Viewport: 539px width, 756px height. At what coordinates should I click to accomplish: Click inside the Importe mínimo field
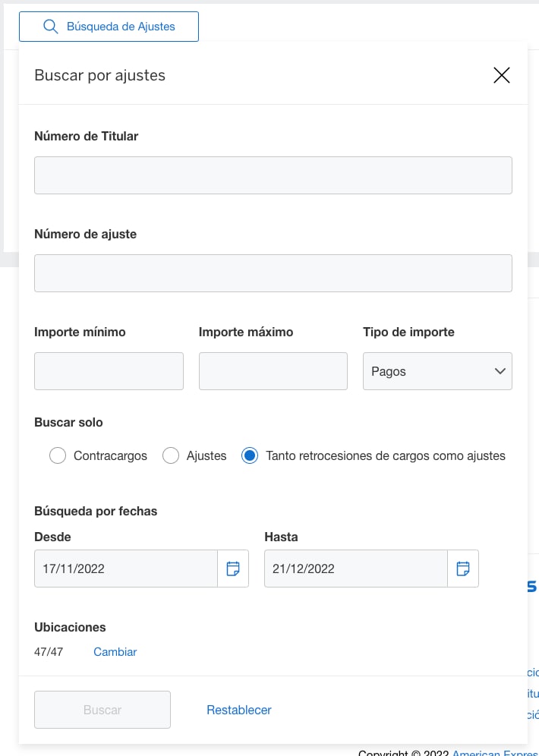coord(109,371)
